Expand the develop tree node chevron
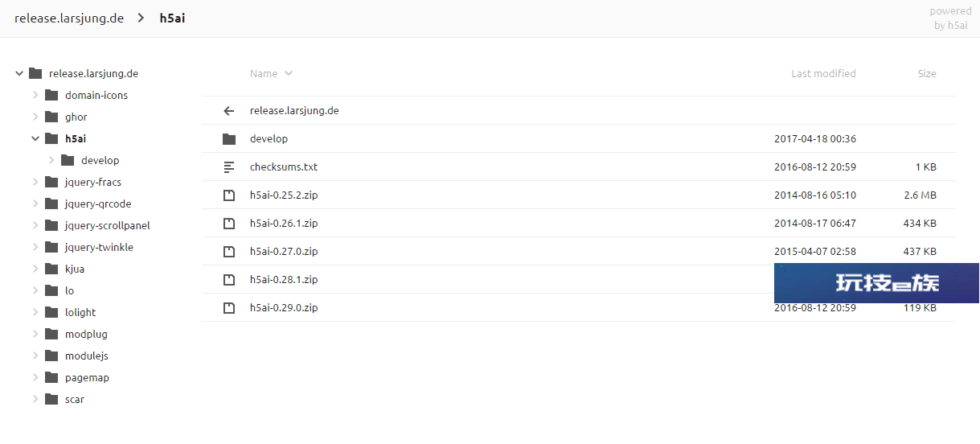The height and width of the screenshot is (444, 980). [x=51, y=160]
